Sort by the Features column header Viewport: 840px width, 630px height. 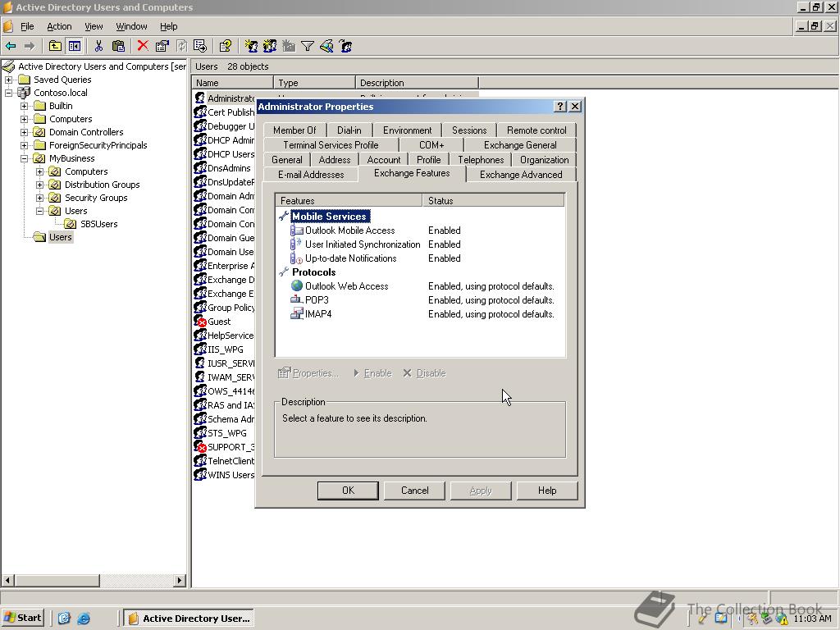349,201
